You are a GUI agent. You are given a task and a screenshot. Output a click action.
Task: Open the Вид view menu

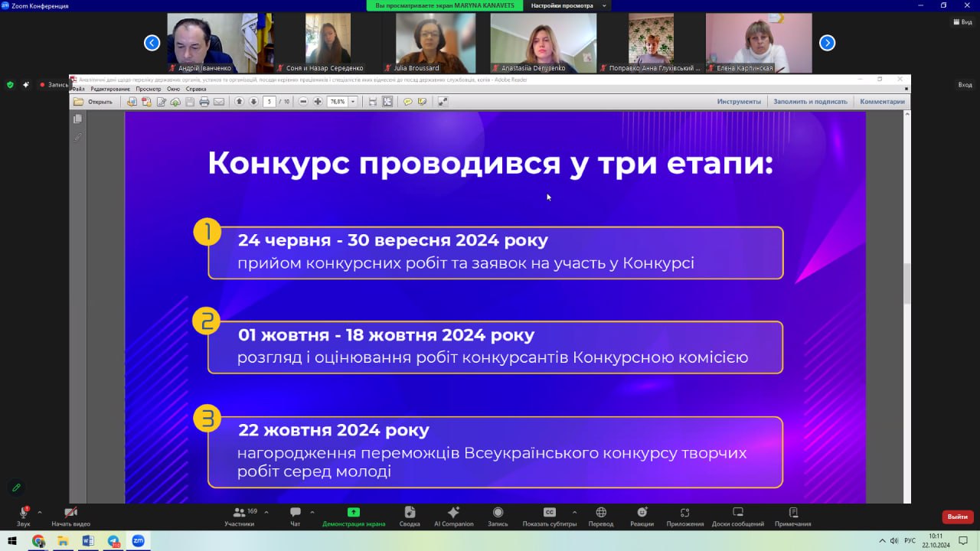point(962,22)
